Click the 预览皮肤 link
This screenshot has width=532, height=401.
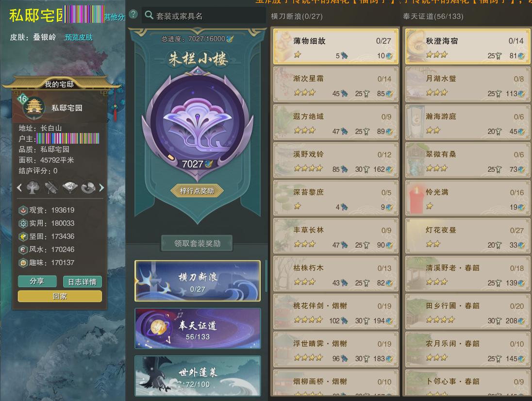tap(79, 37)
